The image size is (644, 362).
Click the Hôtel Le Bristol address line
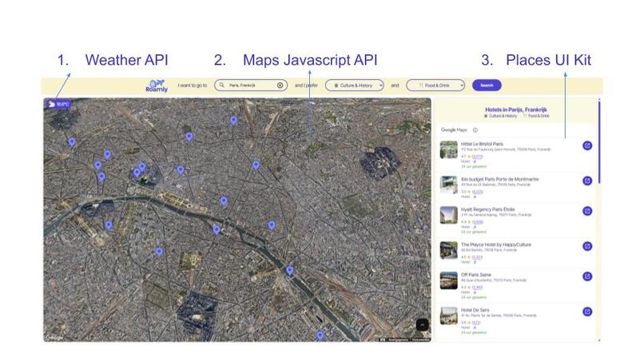click(x=506, y=149)
